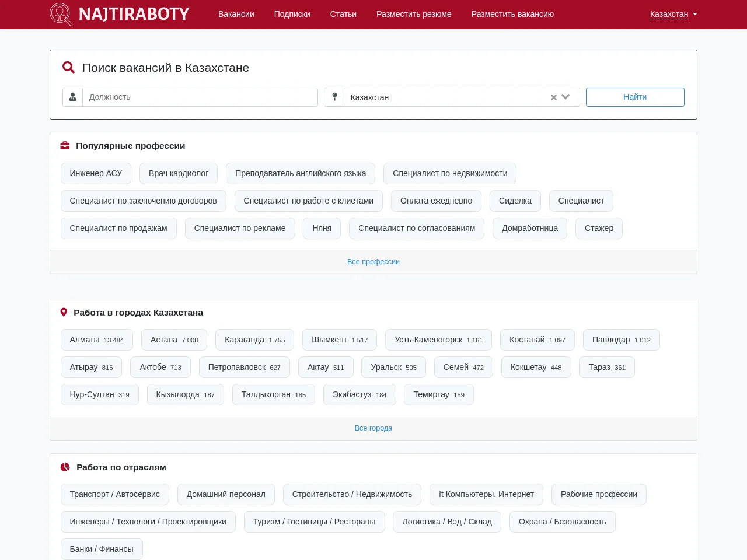This screenshot has height=560, width=747.
Task: Choose Специалист по недвижимости
Action: [450, 173]
